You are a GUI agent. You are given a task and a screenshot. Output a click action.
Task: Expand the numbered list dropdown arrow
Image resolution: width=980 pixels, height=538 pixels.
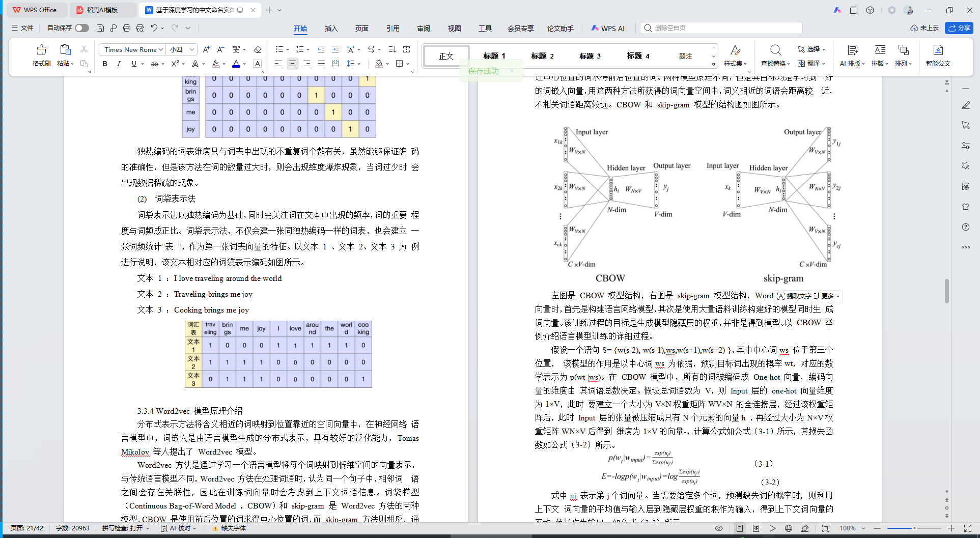[308, 50]
